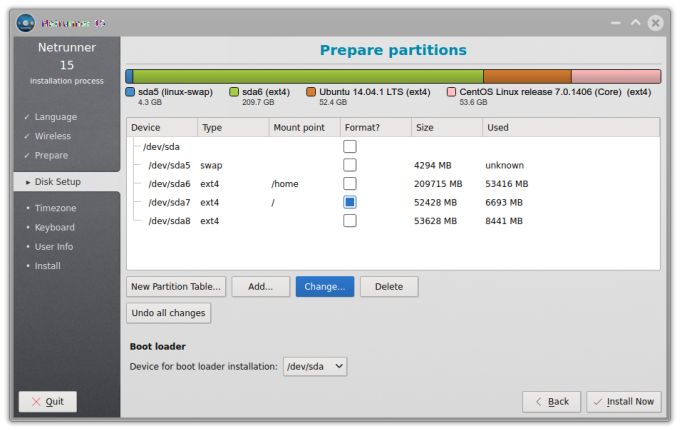Click New Partition Table button
680x431 pixels.
pos(176,287)
